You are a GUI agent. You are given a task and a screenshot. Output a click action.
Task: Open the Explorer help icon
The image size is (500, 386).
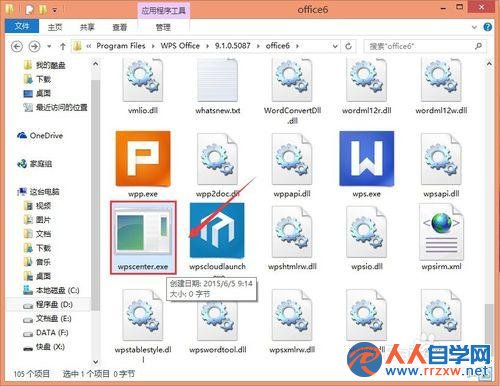pyautogui.click(x=487, y=27)
